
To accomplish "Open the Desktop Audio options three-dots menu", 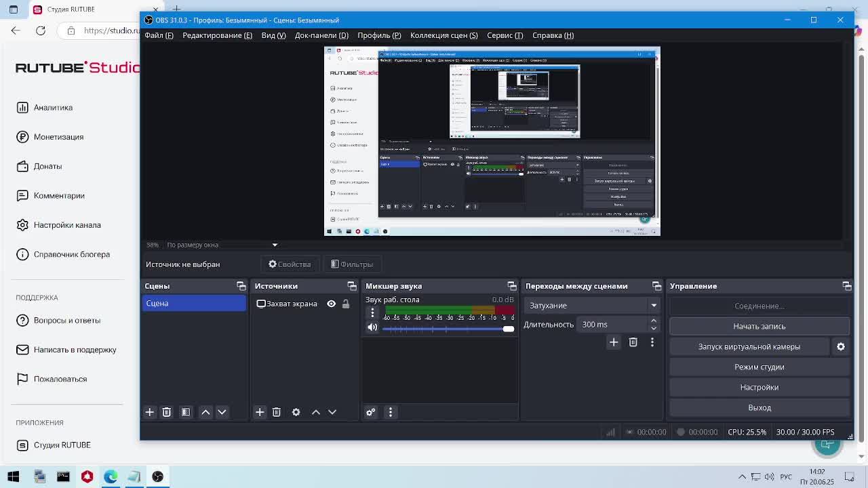I will point(372,312).
